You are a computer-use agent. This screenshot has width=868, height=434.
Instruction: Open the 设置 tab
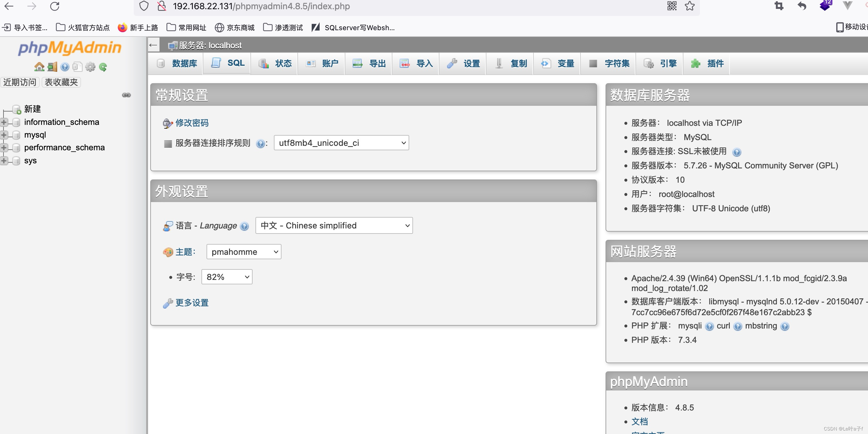463,63
